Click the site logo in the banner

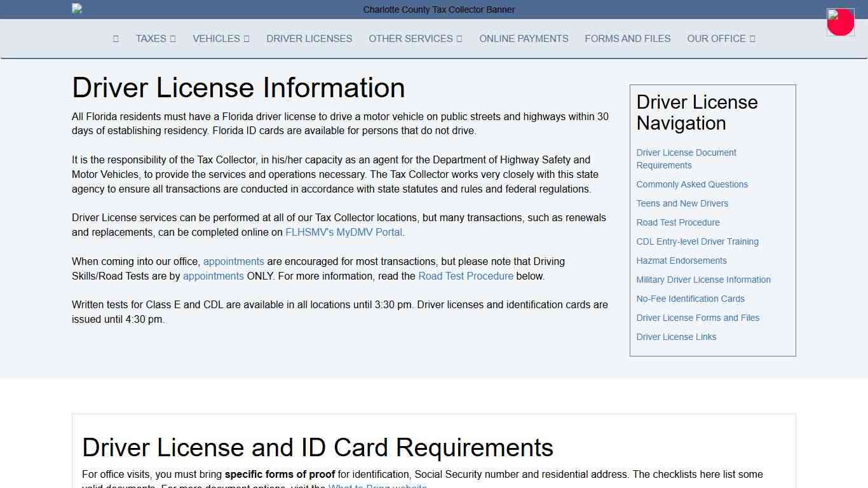[x=77, y=9]
